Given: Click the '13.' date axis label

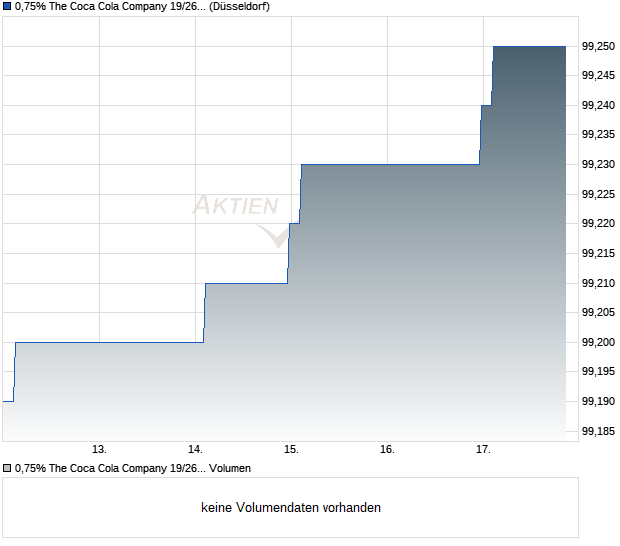Looking at the screenshot, I should click(x=99, y=450).
